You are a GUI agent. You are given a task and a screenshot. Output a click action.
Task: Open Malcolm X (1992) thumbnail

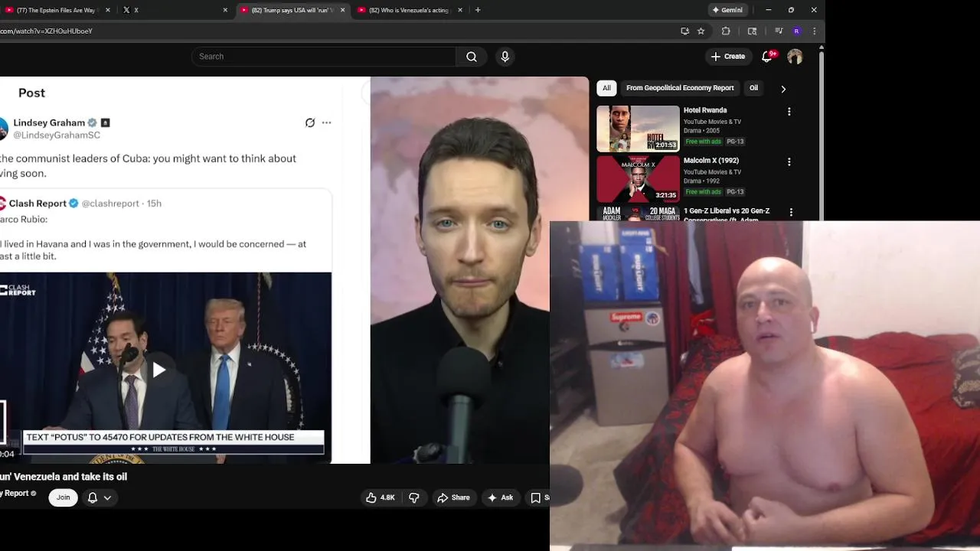(638, 179)
